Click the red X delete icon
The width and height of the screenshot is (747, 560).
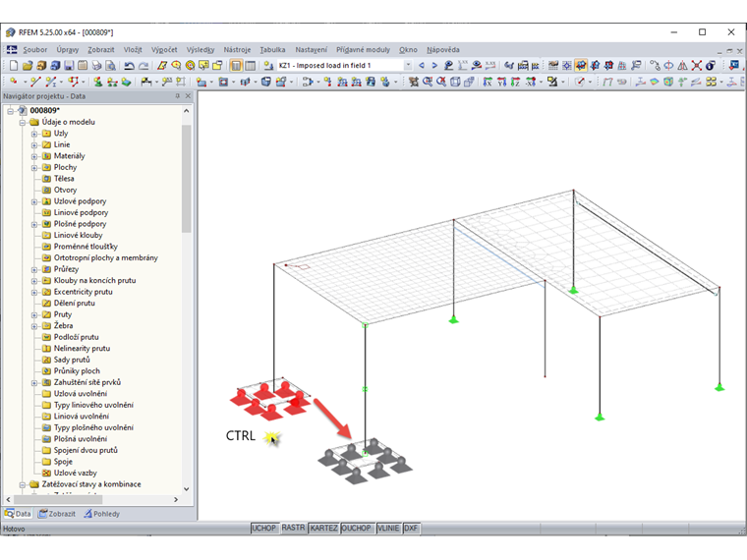point(697,65)
